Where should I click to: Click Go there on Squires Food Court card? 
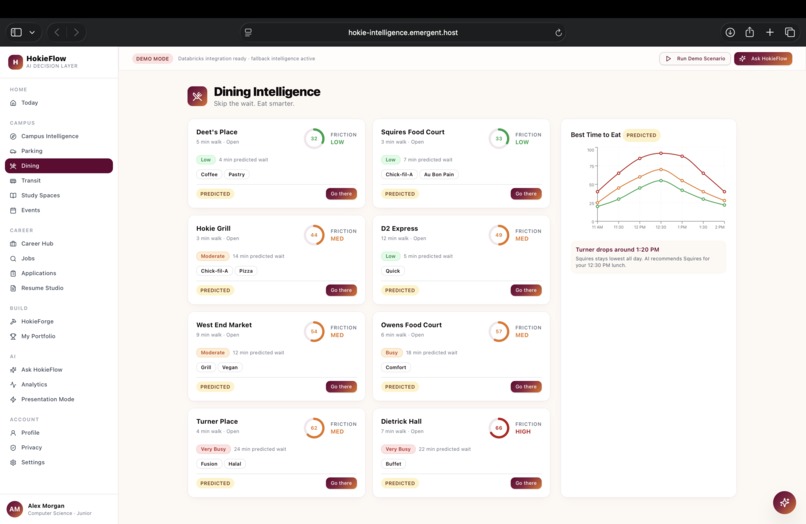click(526, 194)
